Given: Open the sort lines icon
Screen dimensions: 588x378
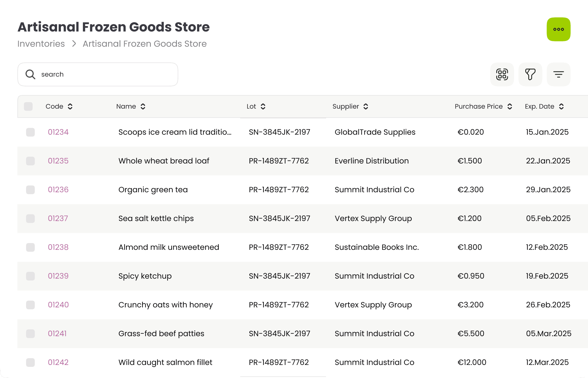Looking at the screenshot, I should [558, 74].
